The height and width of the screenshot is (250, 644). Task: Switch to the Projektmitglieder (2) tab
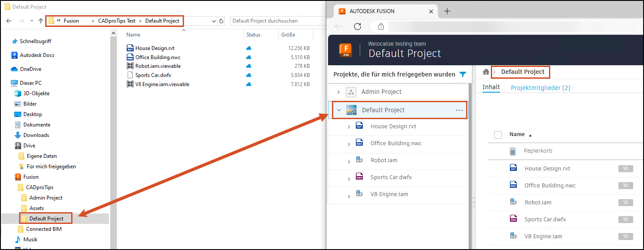pyautogui.click(x=540, y=88)
